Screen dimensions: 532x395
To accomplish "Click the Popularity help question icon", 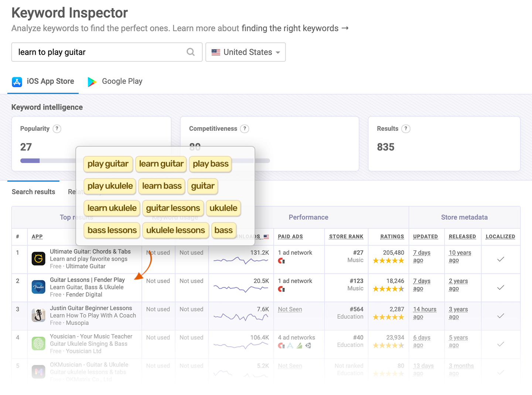I will pos(57,129).
